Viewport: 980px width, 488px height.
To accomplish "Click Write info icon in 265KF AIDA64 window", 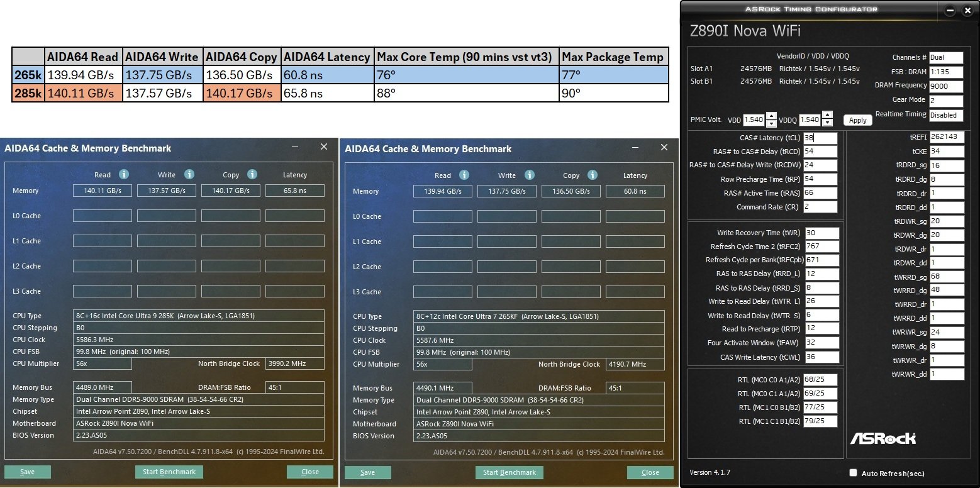I will coord(529,175).
